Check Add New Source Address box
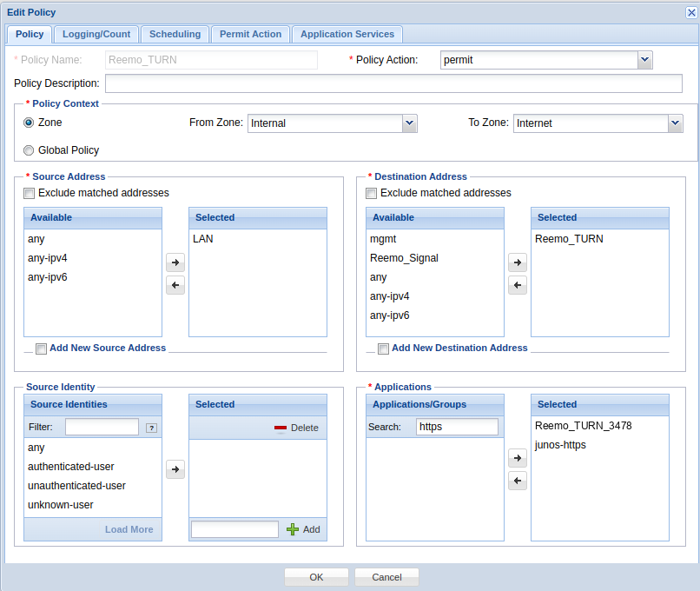Screen dimensions: 700x591 [41, 349]
